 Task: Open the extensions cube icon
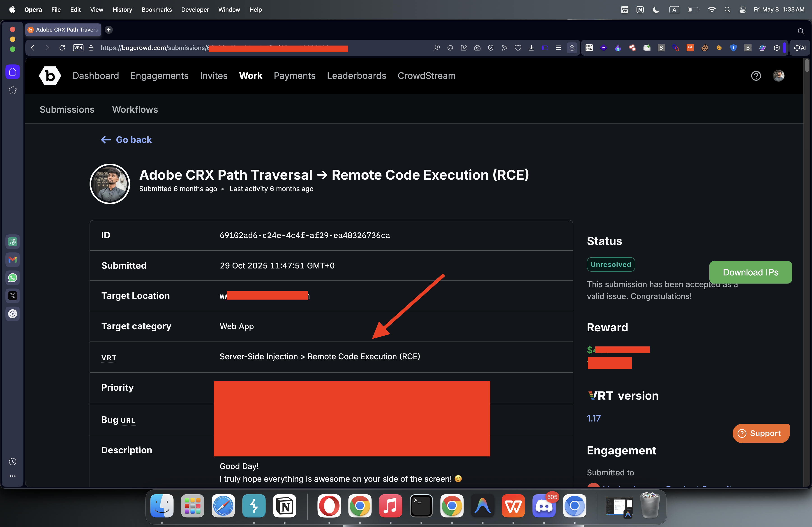click(x=777, y=48)
